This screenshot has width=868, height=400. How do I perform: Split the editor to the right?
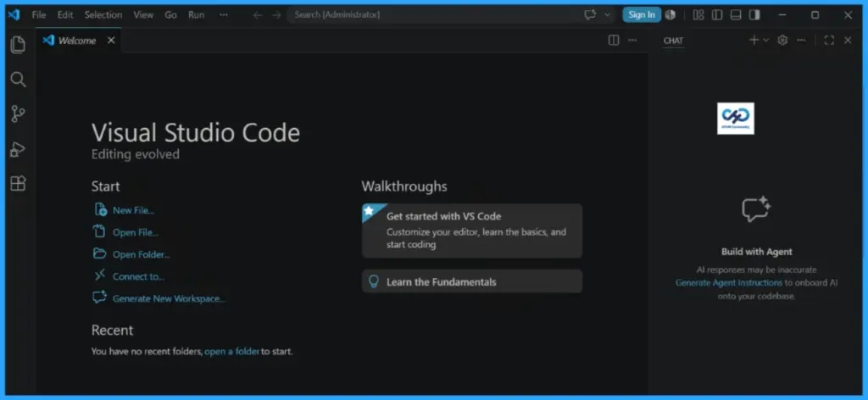tap(614, 41)
